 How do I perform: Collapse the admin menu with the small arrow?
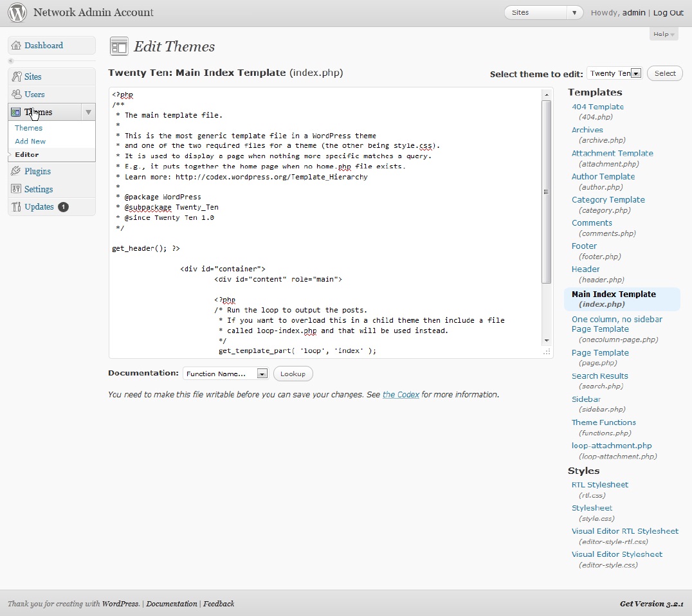click(11, 61)
